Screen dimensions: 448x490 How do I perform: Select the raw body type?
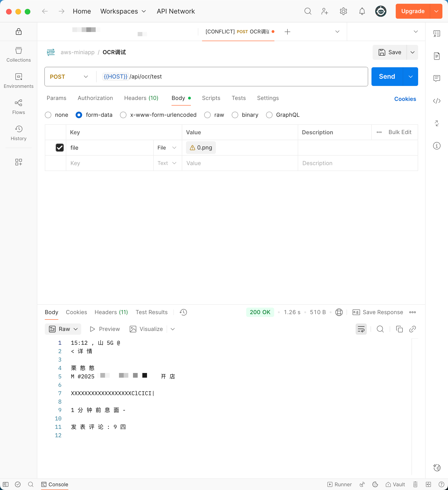[207, 115]
